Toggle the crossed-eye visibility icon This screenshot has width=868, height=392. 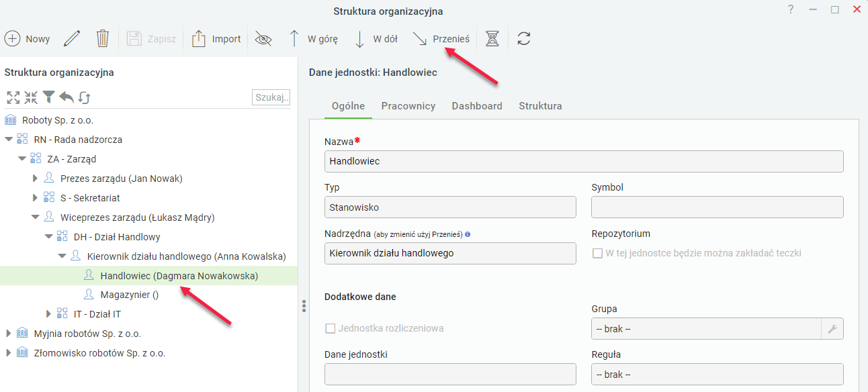coord(263,39)
